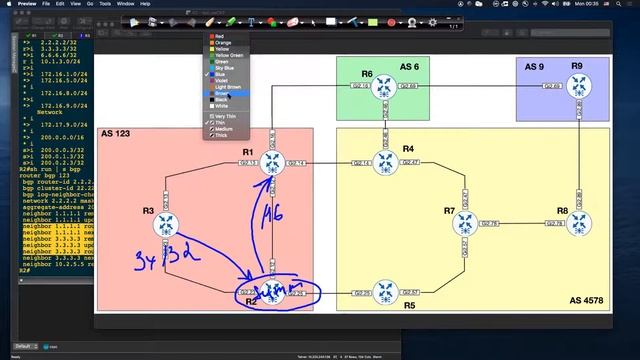Viewport: 640px width, 360px height.
Task: Click the 'AS 4578' label in diagram
Action: [x=586, y=300]
